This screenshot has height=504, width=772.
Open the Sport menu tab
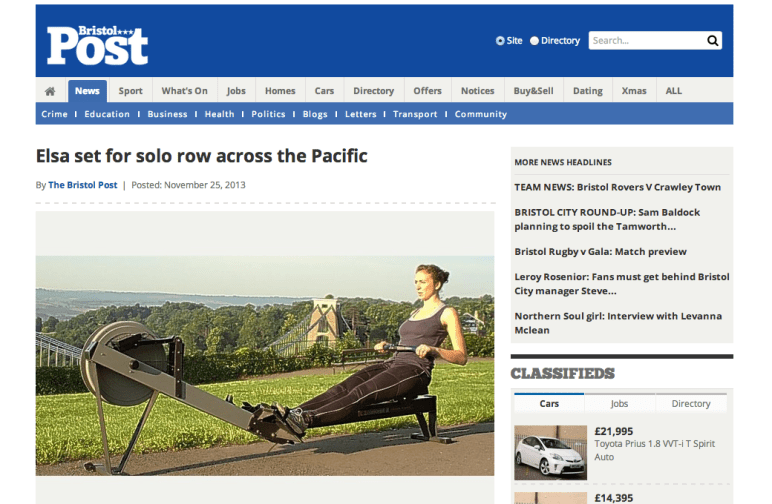(x=130, y=91)
